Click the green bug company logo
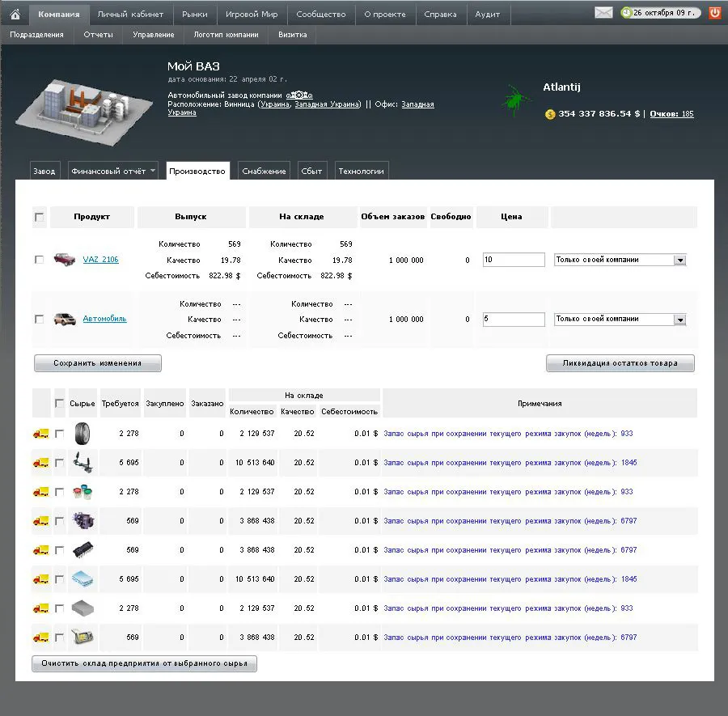This screenshot has width=728, height=716. coord(511,100)
